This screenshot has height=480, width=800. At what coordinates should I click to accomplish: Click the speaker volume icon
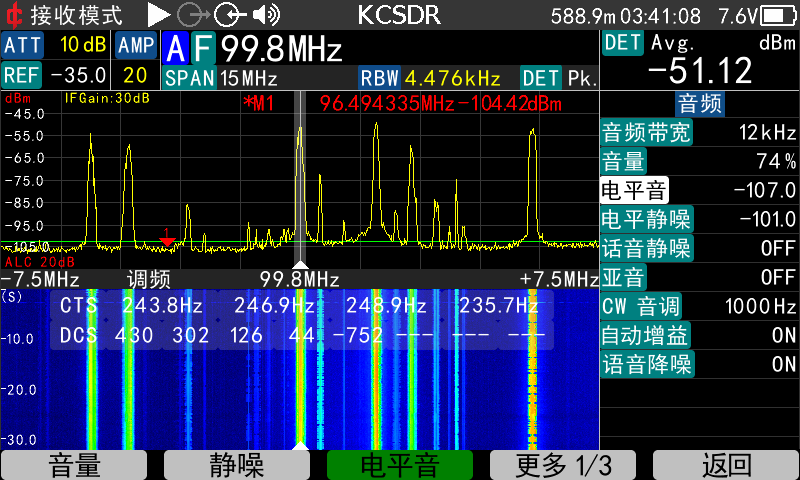click(x=266, y=15)
